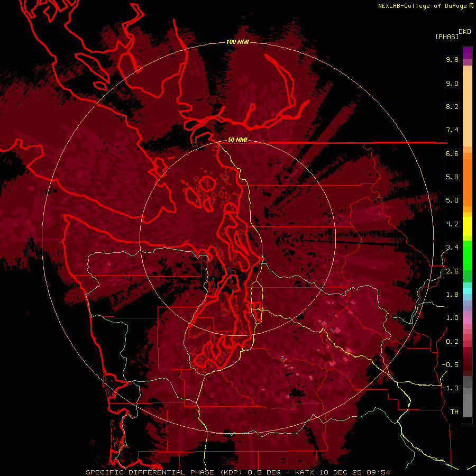Select the cyan swatch near 1.8
The image size is (476, 476).
[467, 291]
